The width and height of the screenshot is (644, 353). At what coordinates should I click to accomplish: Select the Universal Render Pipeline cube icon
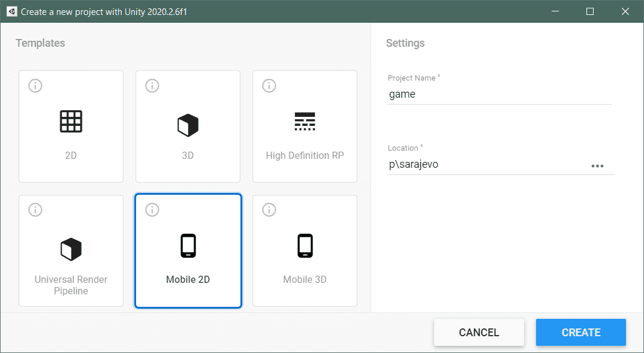(x=71, y=249)
